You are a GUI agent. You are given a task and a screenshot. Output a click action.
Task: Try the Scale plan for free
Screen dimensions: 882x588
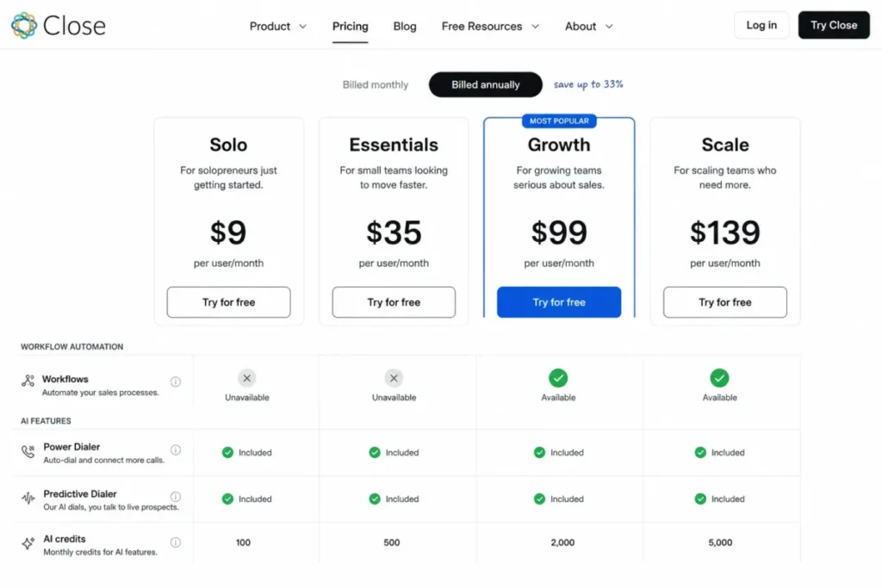(725, 302)
